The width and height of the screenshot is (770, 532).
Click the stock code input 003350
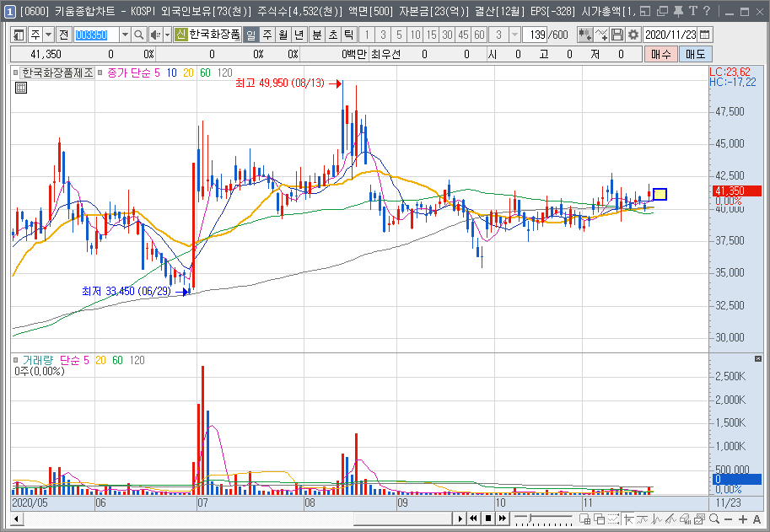point(96,35)
